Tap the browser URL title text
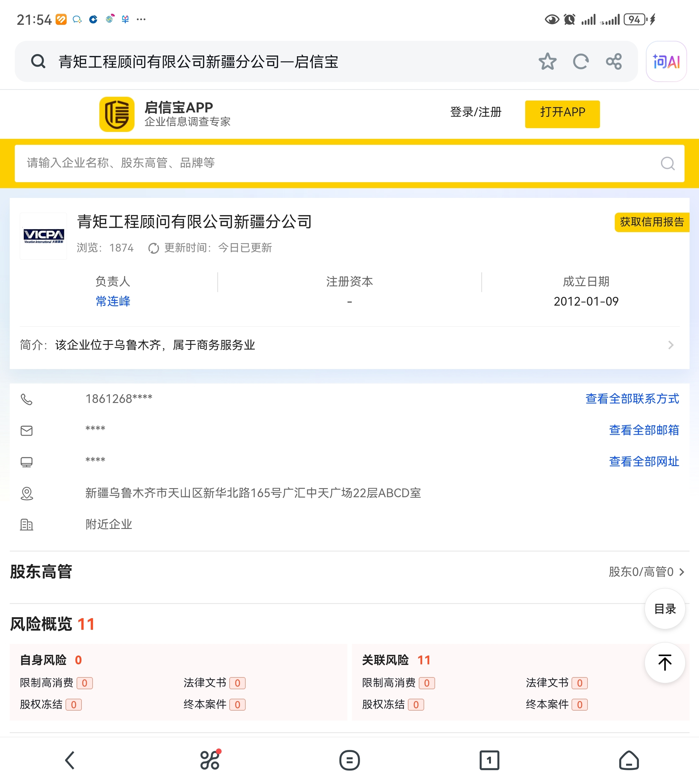The height and width of the screenshot is (784, 699). (199, 62)
